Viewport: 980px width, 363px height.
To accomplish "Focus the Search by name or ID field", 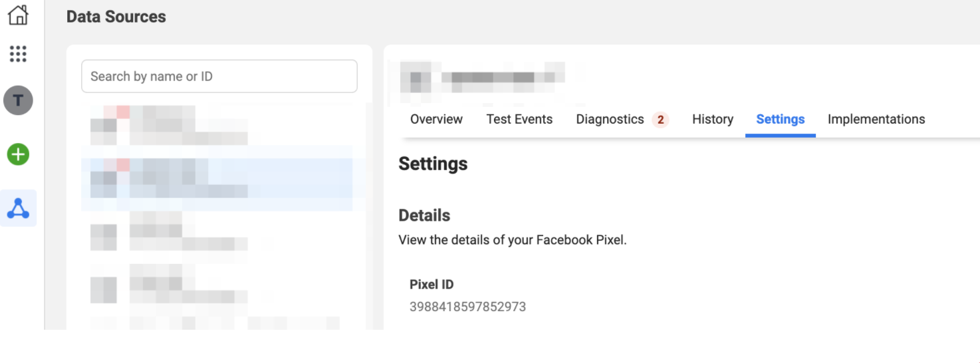I will [x=219, y=76].
